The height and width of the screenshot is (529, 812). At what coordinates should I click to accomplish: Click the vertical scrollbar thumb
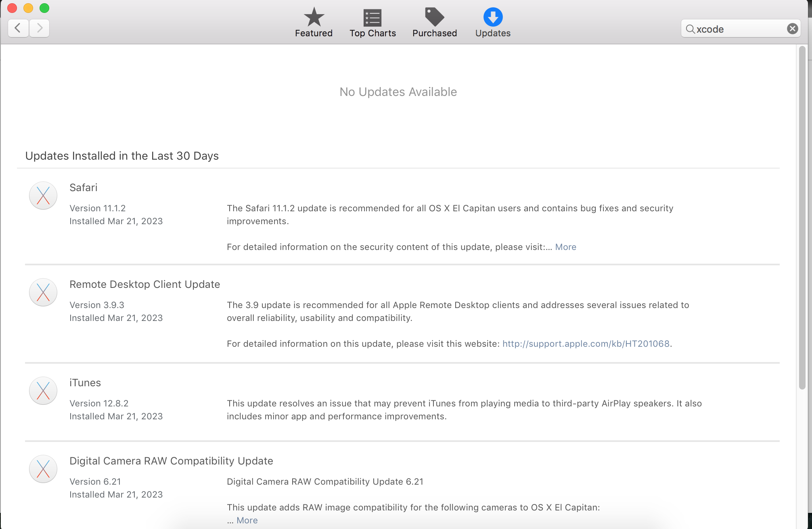tap(802, 218)
